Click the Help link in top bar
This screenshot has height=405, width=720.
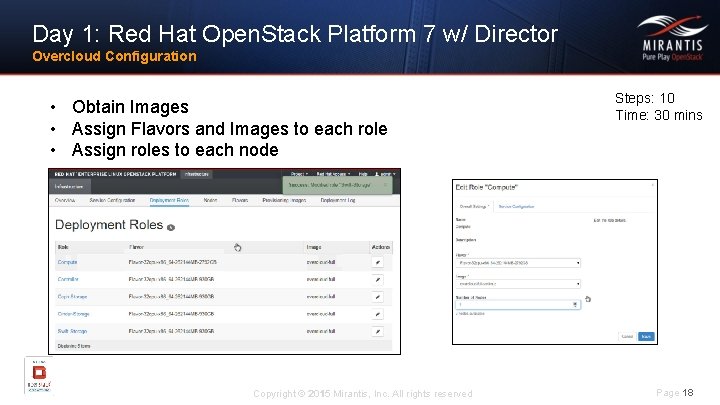(363, 174)
